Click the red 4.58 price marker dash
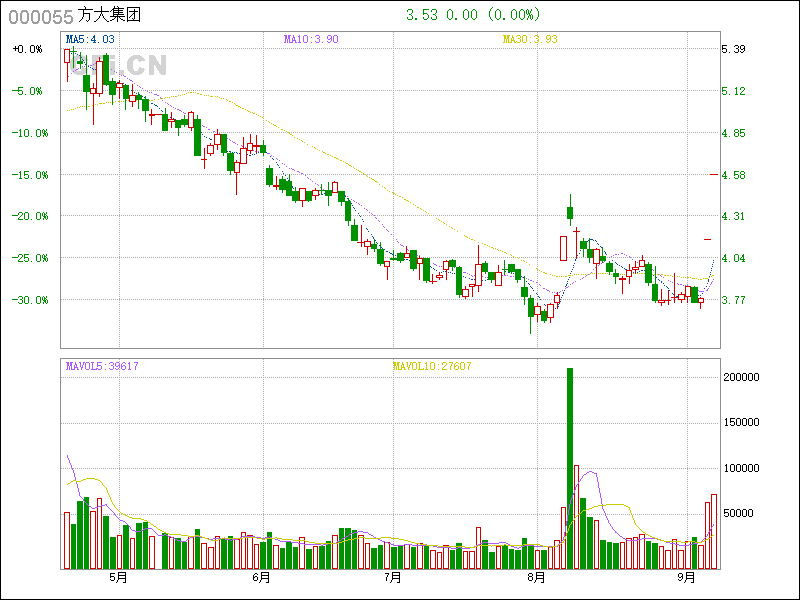 click(x=714, y=175)
